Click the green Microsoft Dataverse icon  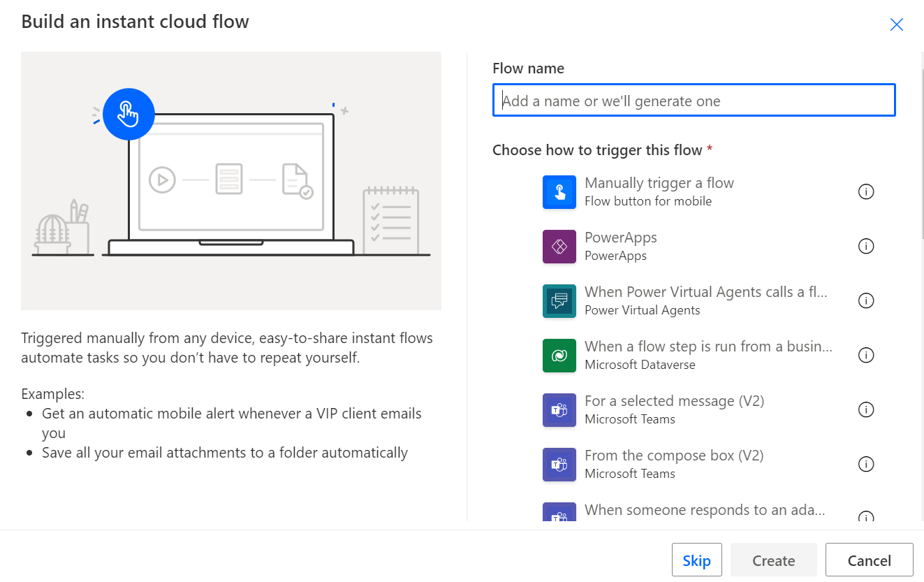pos(559,356)
